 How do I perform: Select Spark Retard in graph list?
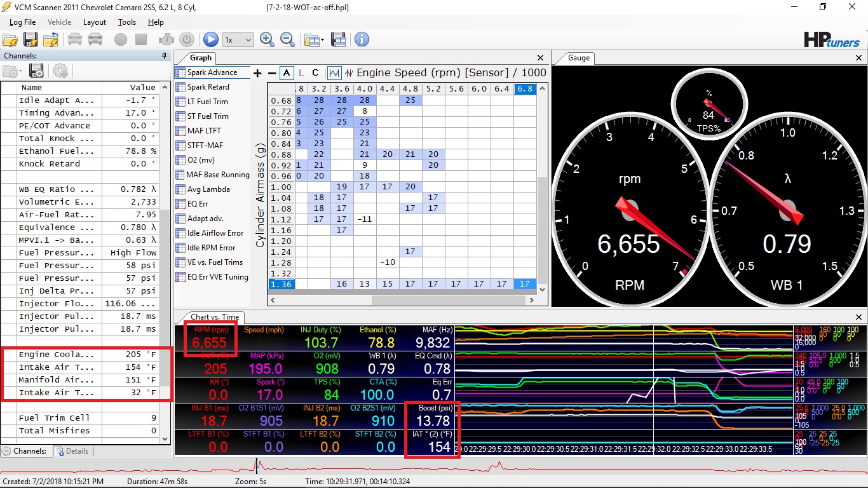(208, 87)
